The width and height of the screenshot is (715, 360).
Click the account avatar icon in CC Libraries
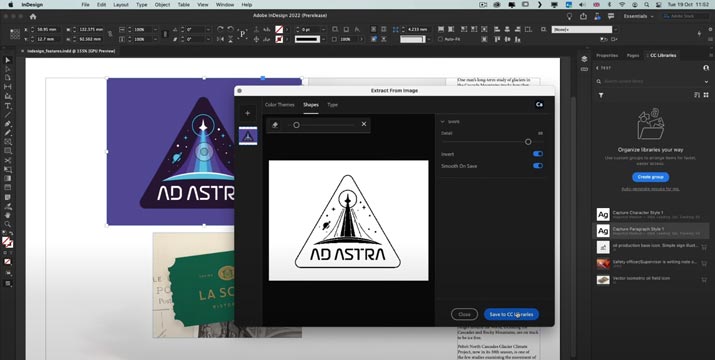click(x=706, y=68)
